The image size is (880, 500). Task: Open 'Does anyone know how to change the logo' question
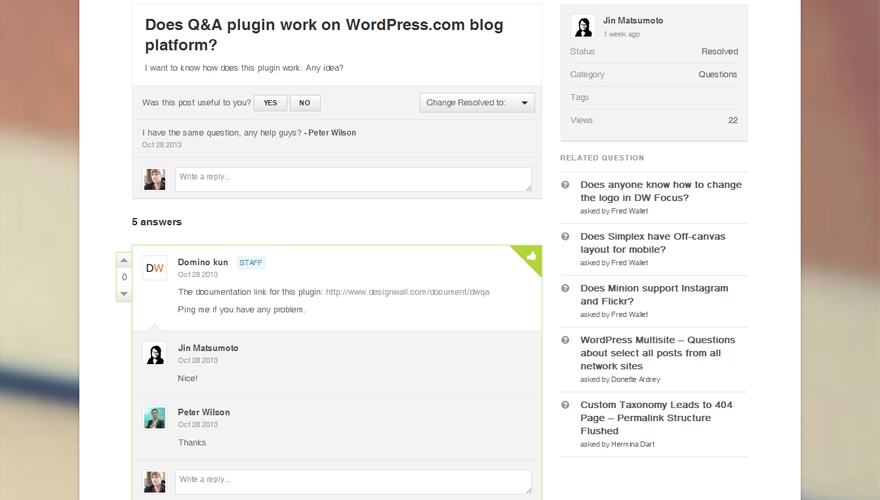(661, 191)
